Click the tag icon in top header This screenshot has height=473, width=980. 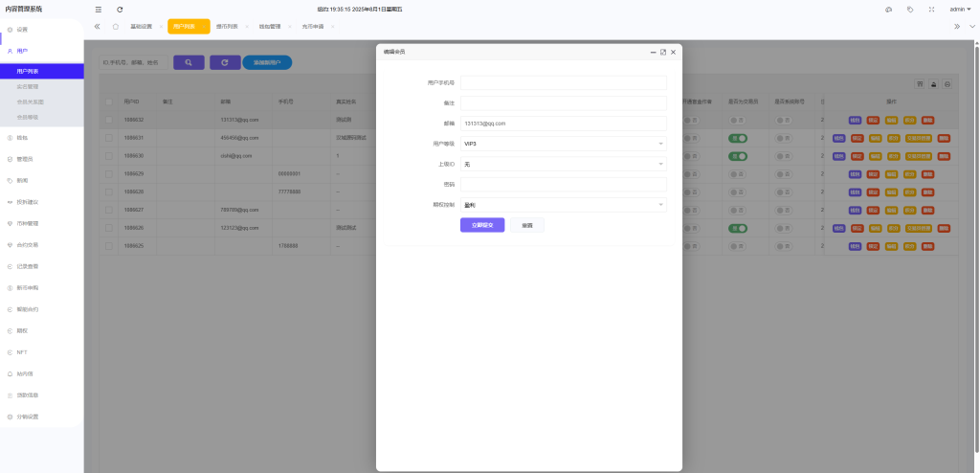(x=909, y=9)
